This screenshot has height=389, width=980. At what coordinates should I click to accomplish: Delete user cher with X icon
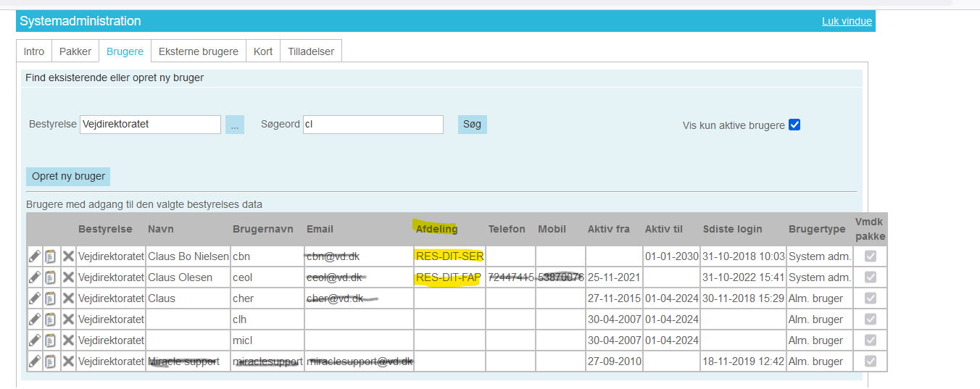[68, 298]
